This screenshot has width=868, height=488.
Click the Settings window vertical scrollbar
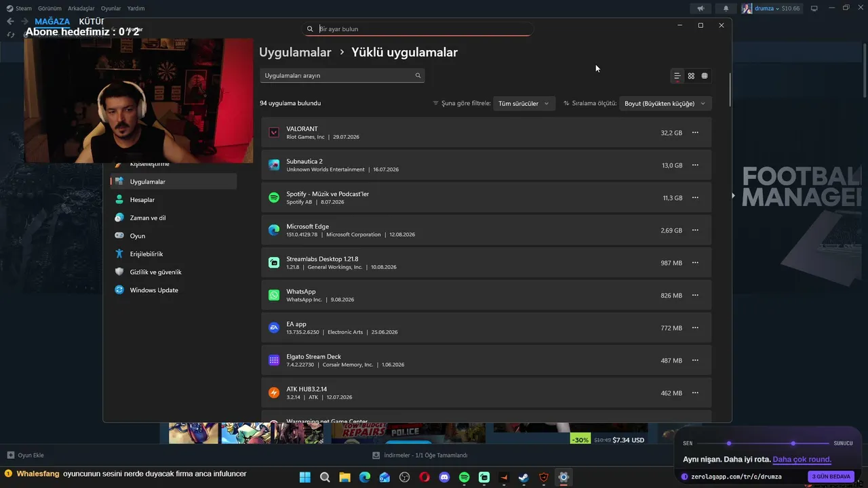point(730,89)
